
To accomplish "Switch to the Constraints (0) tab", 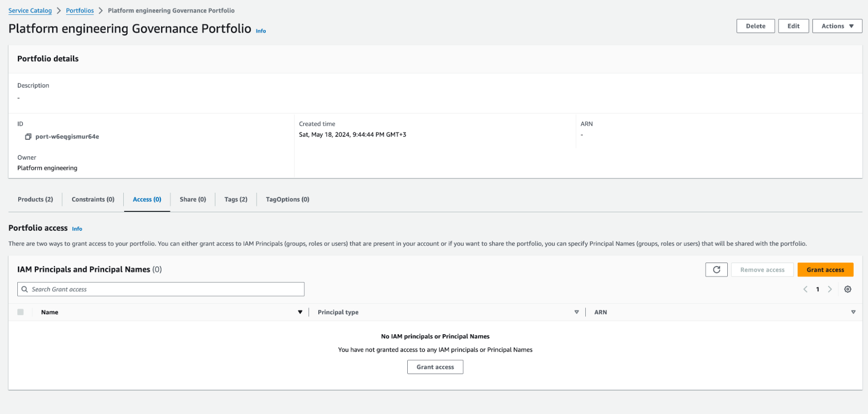I will click(x=93, y=199).
